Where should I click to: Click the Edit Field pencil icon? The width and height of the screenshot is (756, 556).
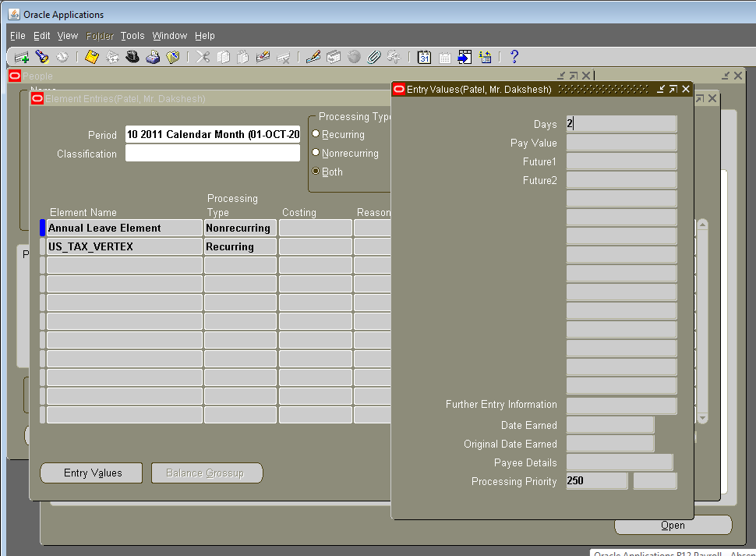tap(313, 58)
